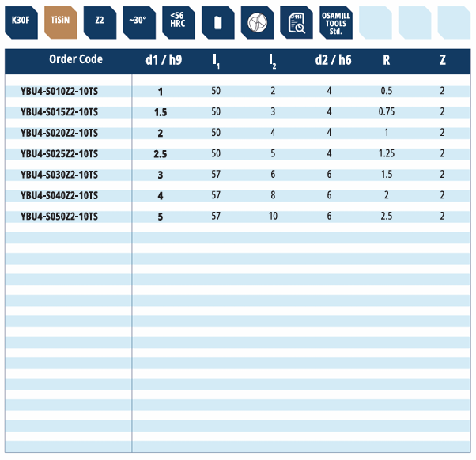Choose order code YBU4-S025Z2-10TS
Viewport: 476px width, 460px height.
tap(59, 153)
